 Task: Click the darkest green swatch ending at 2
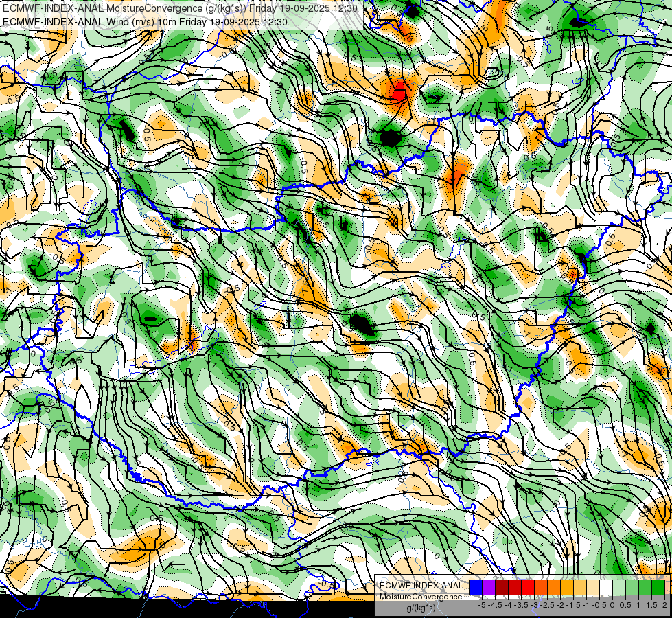(658, 587)
